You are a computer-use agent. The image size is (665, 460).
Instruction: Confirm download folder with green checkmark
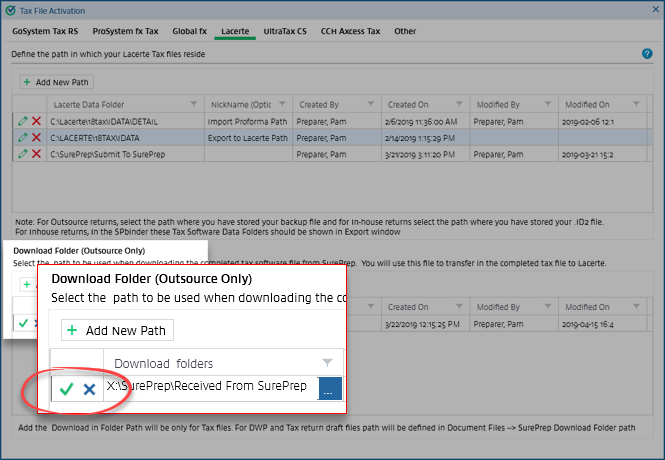pyautogui.click(x=67, y=388)
